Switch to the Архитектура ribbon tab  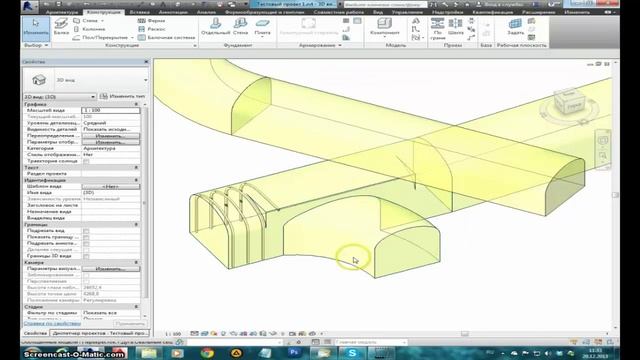tap(62, 12)
